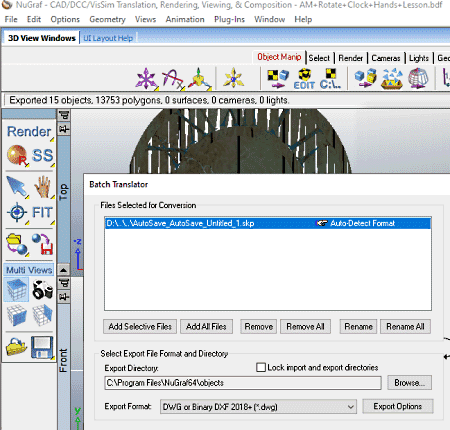Select the blue arrow pointer tool
Image resolution: width=450 pixels, height=430 pixels.
pyautogui.click(x=17, y=187)
